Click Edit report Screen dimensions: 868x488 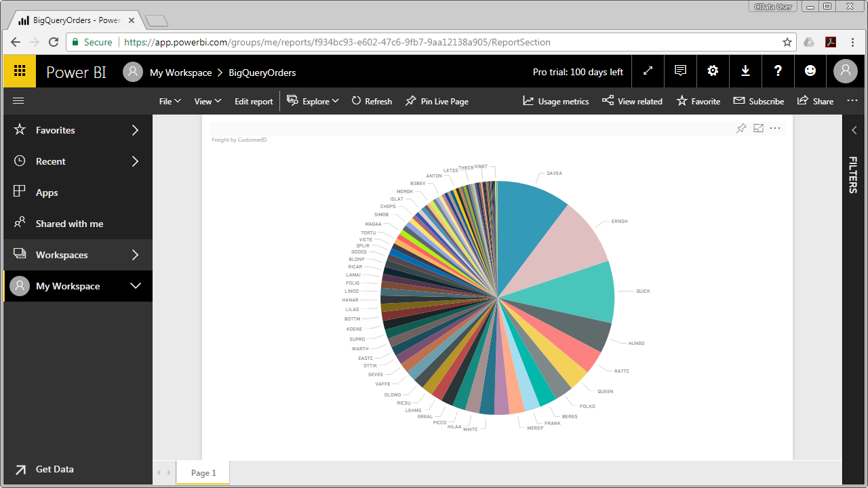click(x=253, y=101)
